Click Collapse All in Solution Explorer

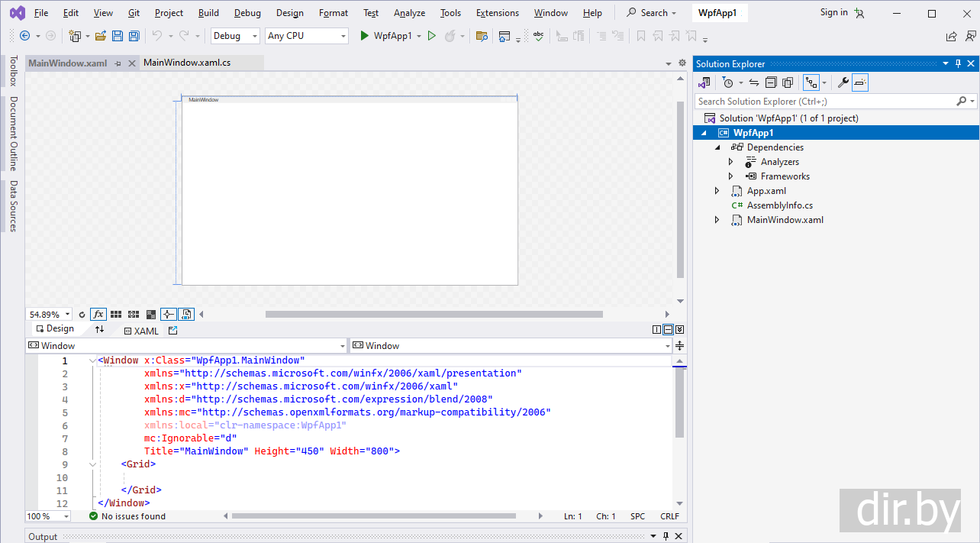click(771, 82)
